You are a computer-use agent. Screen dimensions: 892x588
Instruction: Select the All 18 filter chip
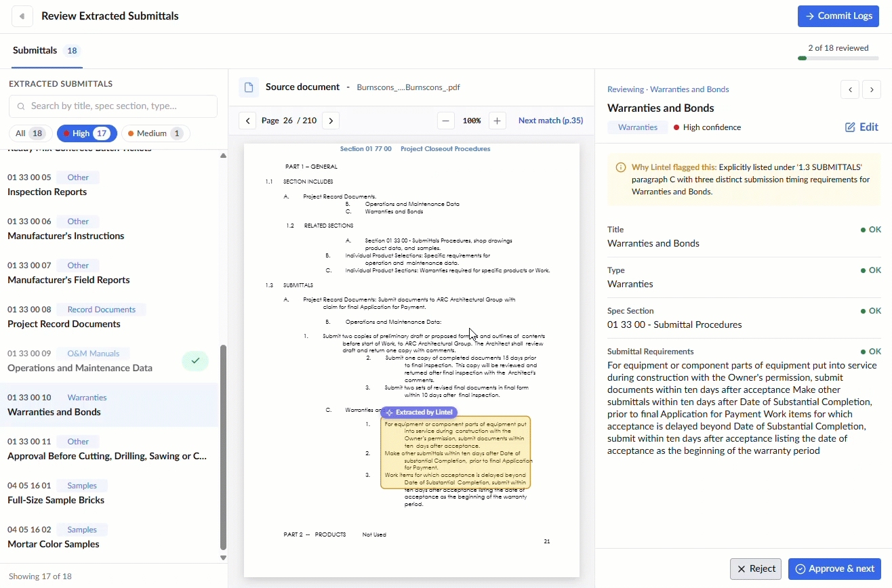tap(30, 133)
